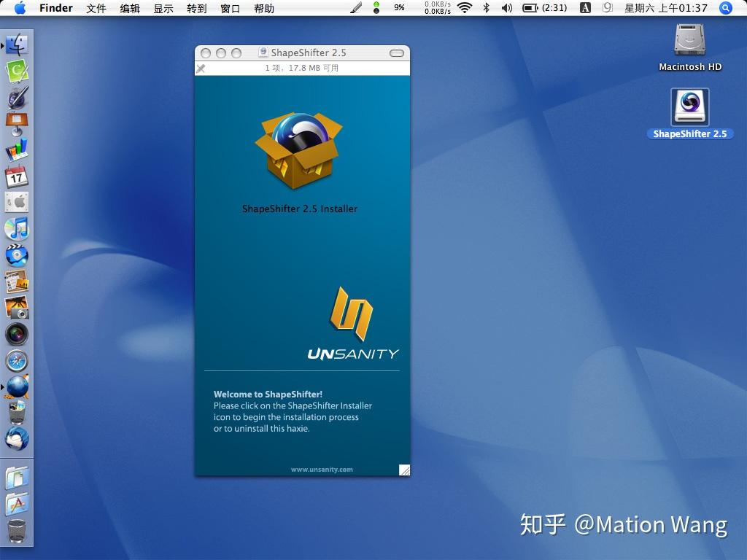This screenshot has width=747, height=560.
Task: Open QuickTime Player from the Dock
Action: point(16,254)
